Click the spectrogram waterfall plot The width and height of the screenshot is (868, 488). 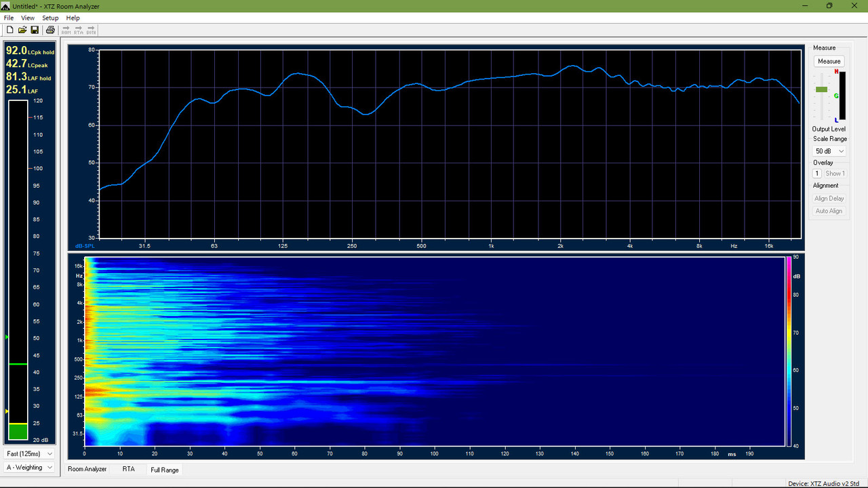point(433,351)
